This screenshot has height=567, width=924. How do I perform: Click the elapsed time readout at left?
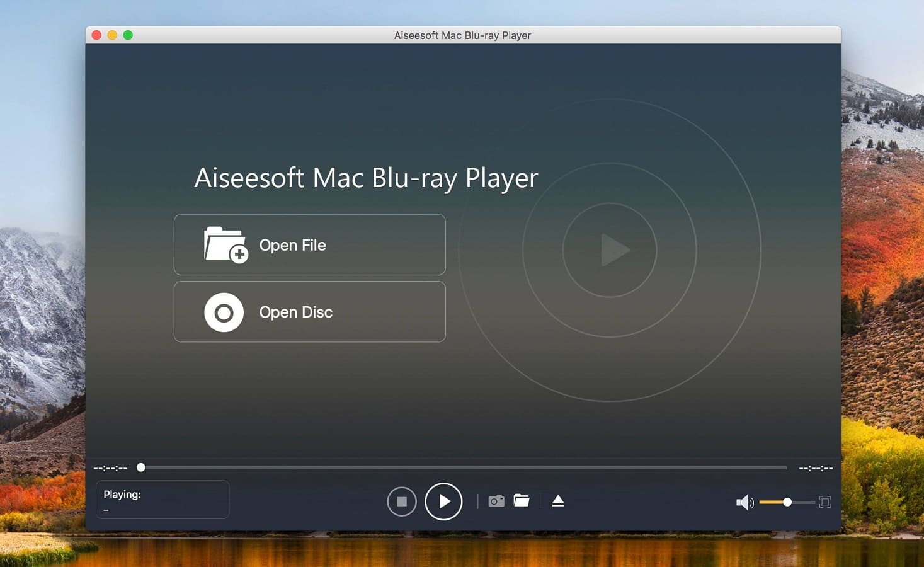point(110,468)
